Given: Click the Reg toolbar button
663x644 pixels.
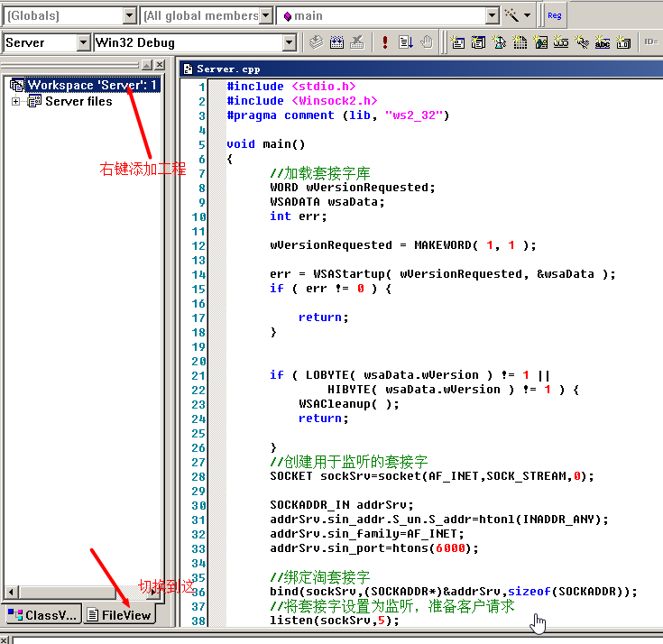Looking at the screenshot, I should [554, 15].
